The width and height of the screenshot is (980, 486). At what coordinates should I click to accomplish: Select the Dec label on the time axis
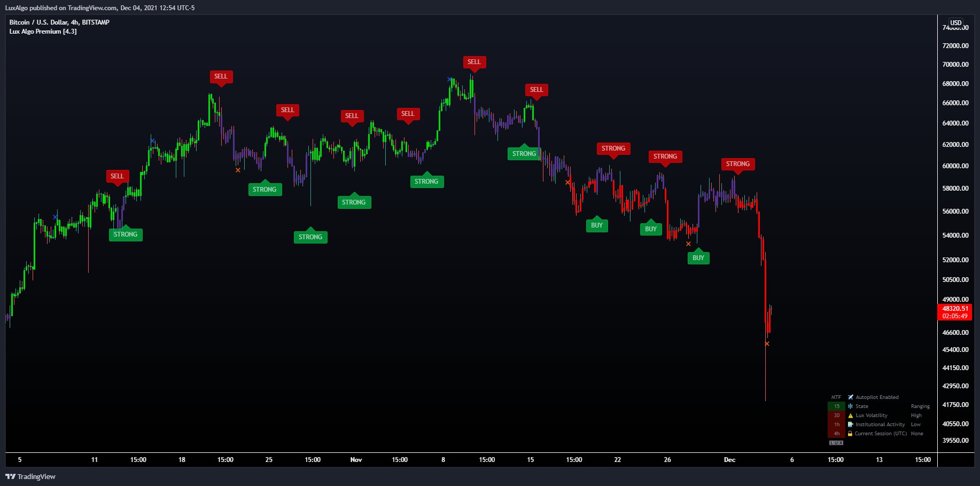(730, 459)
